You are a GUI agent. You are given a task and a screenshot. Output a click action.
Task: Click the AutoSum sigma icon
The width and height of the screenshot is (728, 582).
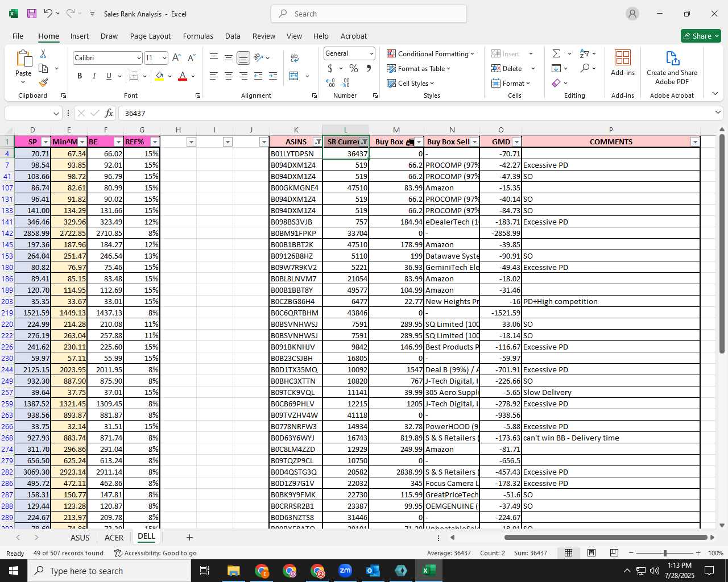click(x=556, y=53)
